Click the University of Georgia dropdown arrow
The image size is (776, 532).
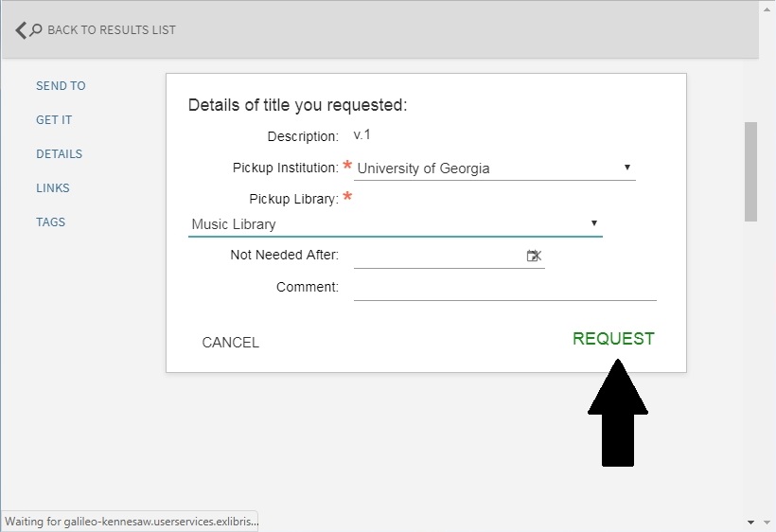click(x=626, y=168)
